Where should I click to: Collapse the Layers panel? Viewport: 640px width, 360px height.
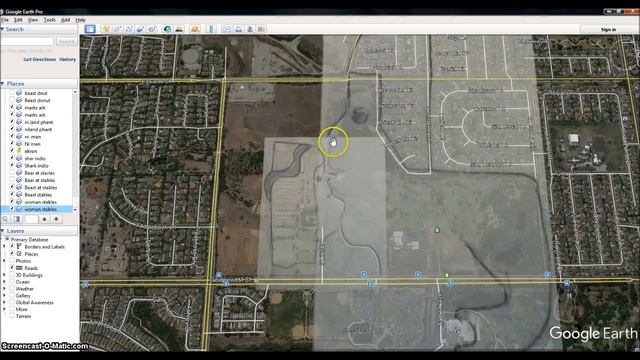click(2, 231)
